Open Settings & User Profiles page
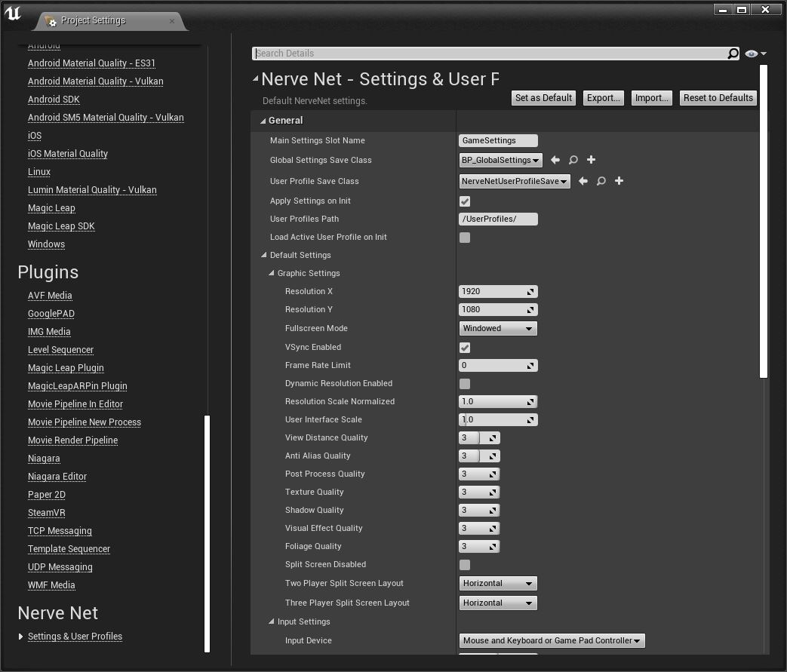This screenshot has width=787, height=672. [x=75, y=637]
